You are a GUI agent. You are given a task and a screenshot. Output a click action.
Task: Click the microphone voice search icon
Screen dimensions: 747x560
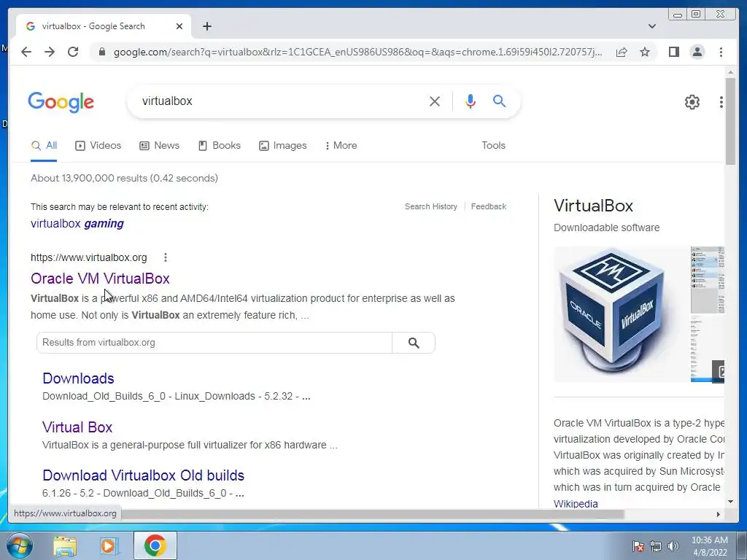pos(471,101)
